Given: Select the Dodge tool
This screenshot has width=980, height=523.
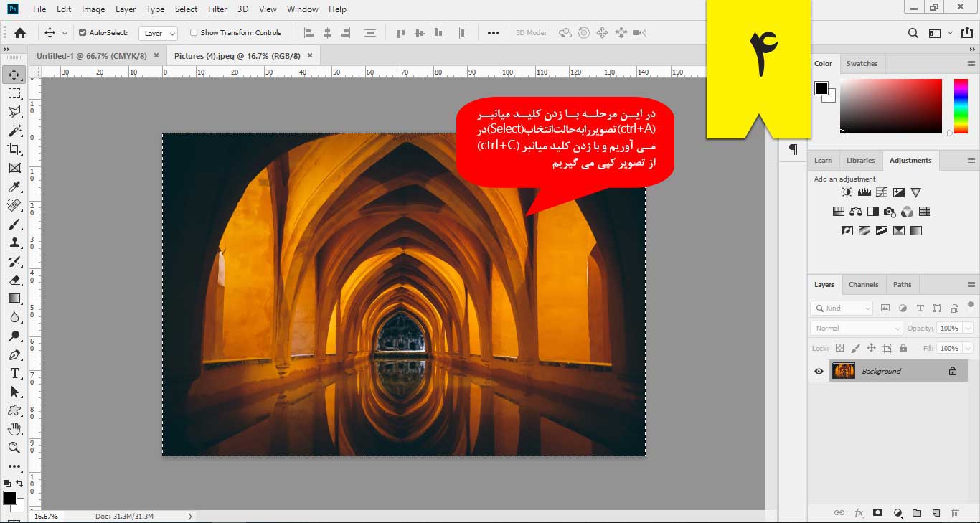Looking at the screenshot, I should (x=14, y=336).
